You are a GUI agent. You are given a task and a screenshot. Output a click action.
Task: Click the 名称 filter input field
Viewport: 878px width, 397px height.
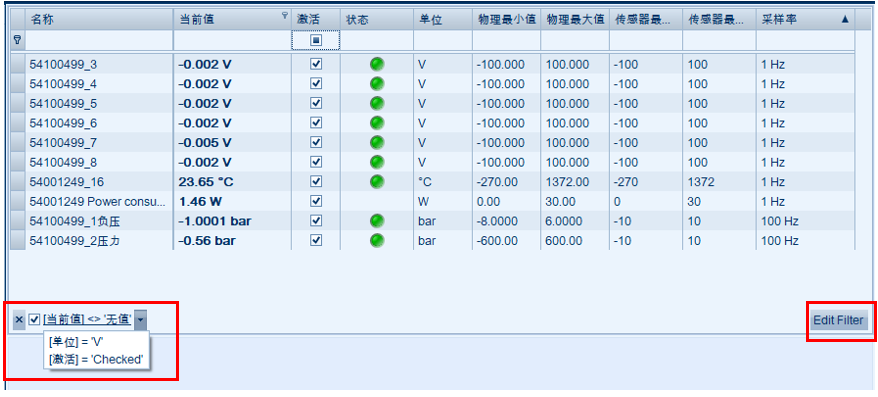pyautogui.click(x=99, y=40)
